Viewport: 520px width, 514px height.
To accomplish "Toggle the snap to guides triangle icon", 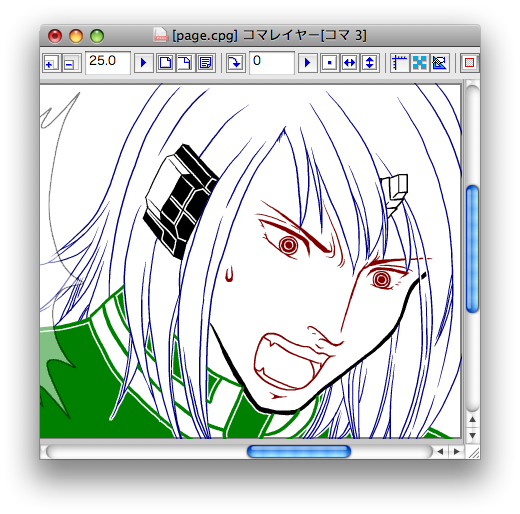I will [440, 63].
